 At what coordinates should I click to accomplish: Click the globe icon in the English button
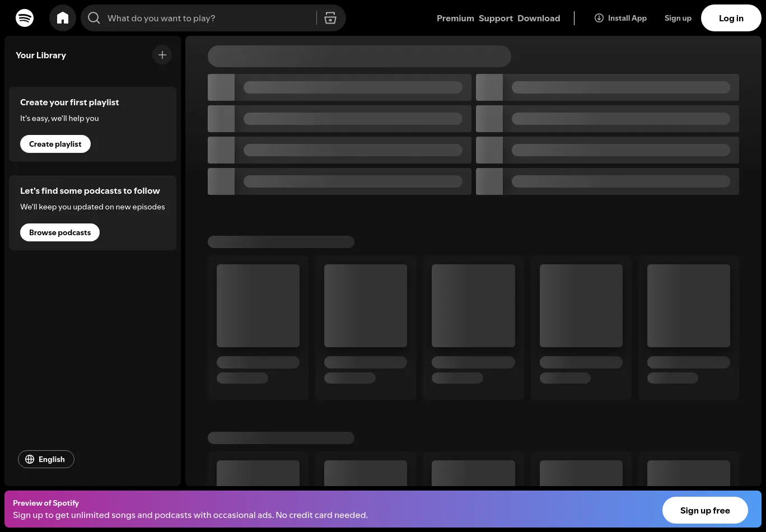[30, 459]
